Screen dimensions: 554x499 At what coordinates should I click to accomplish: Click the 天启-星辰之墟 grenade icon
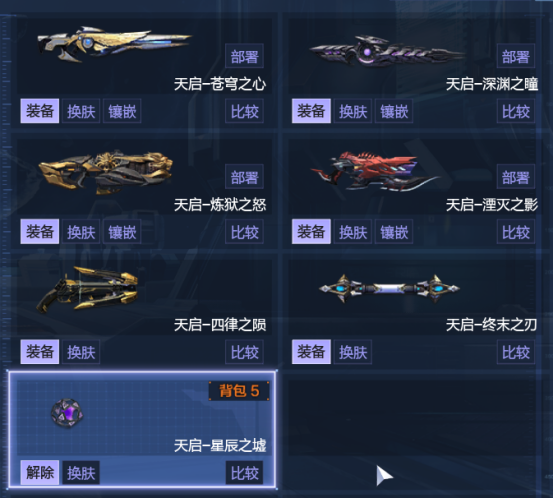[x=67, y=412]
